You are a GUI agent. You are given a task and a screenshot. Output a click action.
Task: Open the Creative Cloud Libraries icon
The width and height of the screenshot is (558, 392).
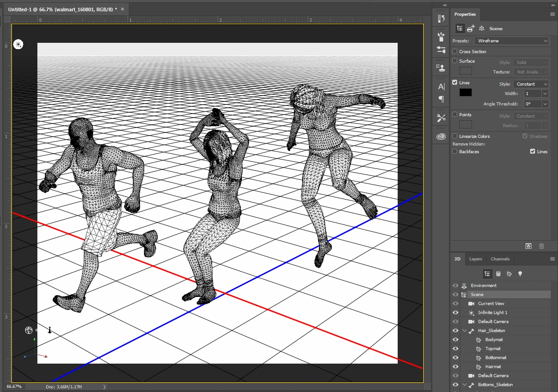(x=441, y=137)
